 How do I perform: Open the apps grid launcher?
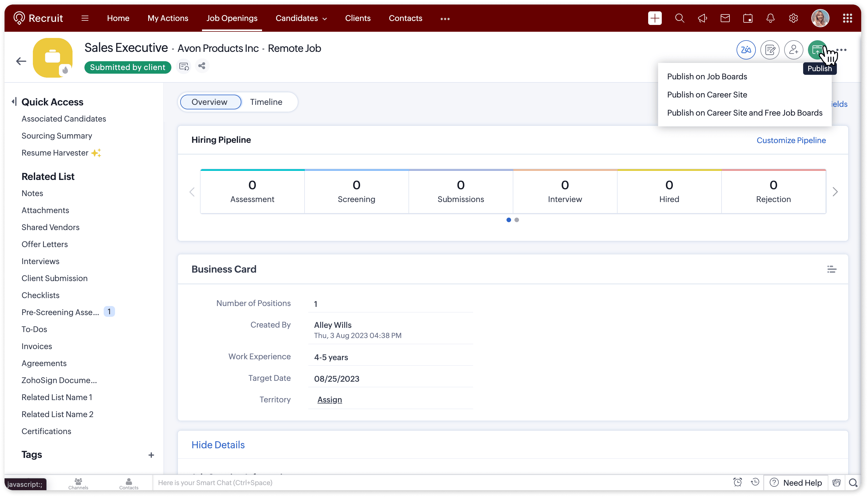point(848,18)
